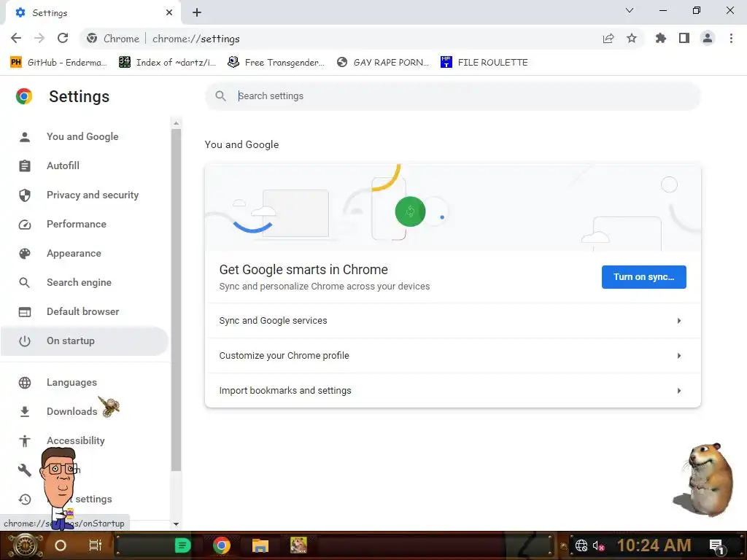Expand Sync and Google services row
747x560 pixels.
(452, 321)
